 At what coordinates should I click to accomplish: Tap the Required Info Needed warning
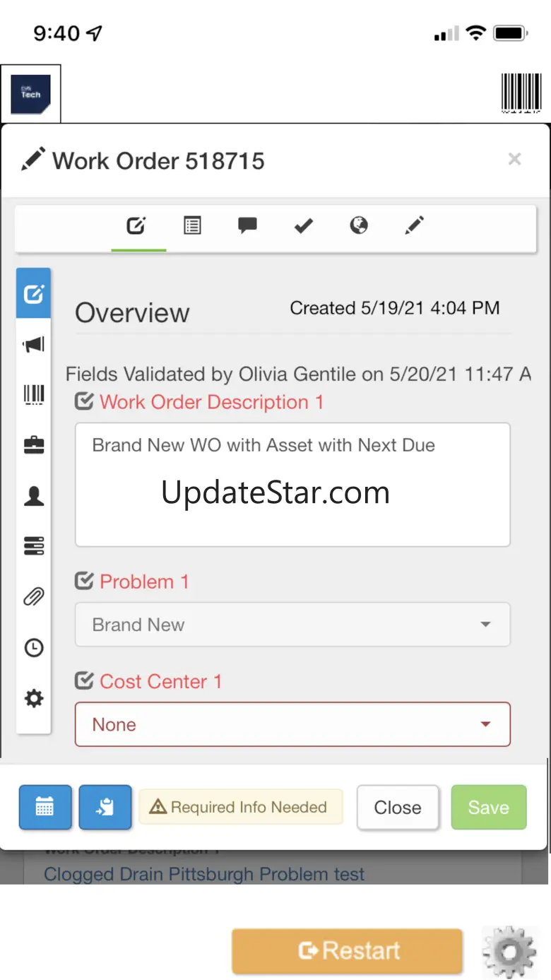241,807
